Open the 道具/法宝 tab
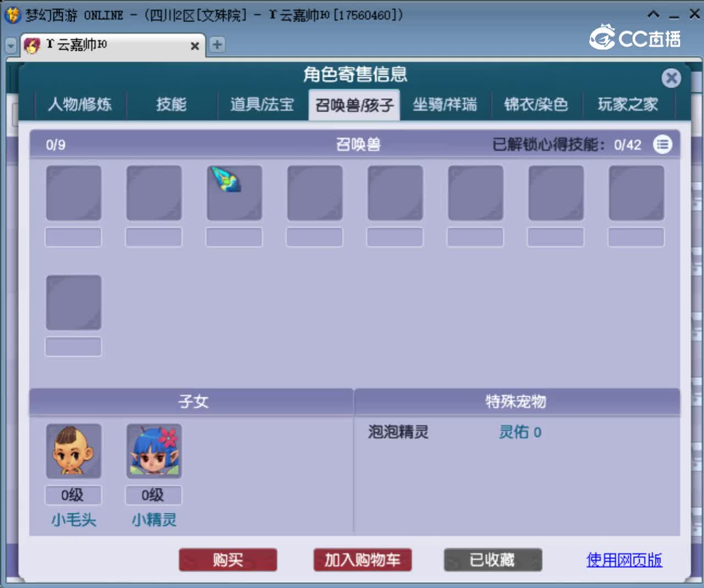704x588 pixels. coord(262,104)
